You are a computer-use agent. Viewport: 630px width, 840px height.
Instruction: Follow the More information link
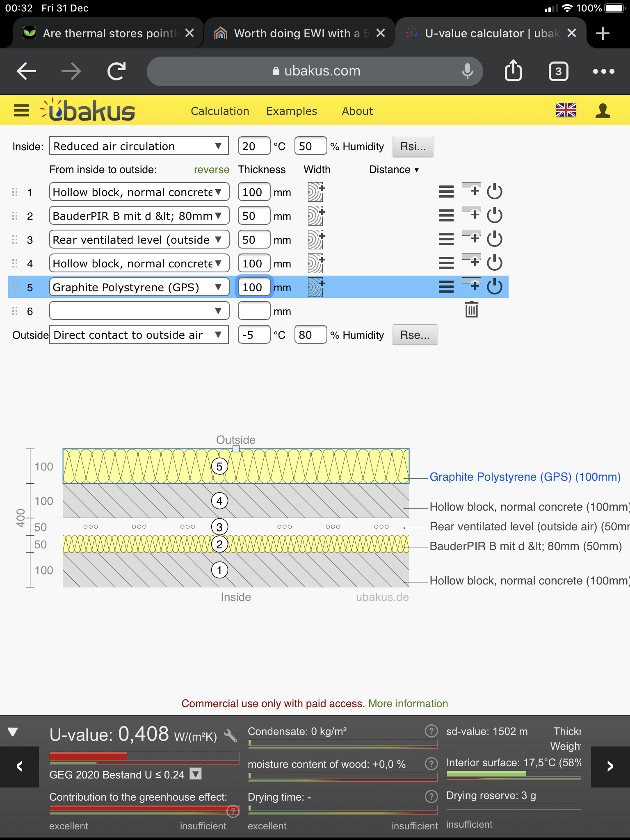(408, 703)
